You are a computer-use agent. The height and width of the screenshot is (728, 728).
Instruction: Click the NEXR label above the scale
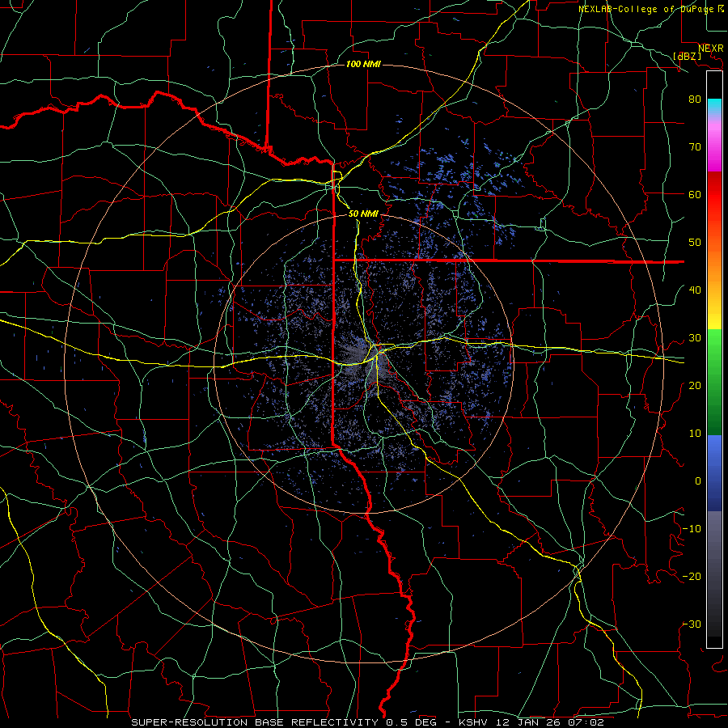point(710,49)
